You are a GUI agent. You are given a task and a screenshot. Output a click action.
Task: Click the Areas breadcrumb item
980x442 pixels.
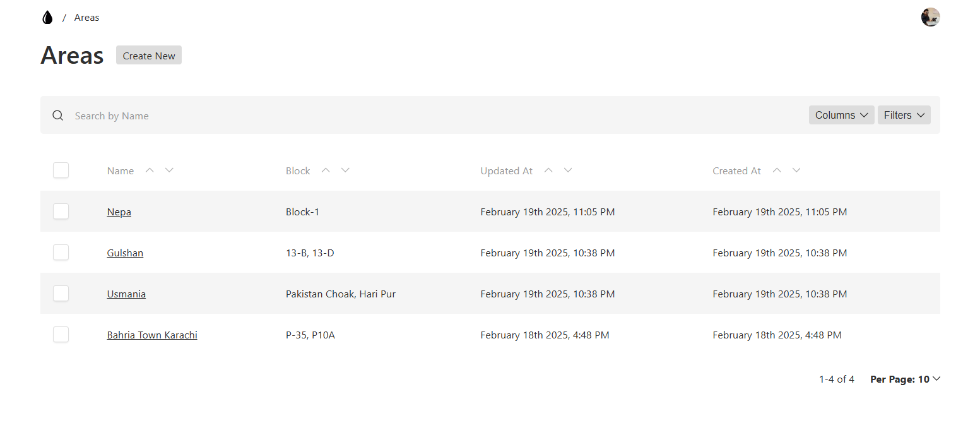(x=86, y=18)
